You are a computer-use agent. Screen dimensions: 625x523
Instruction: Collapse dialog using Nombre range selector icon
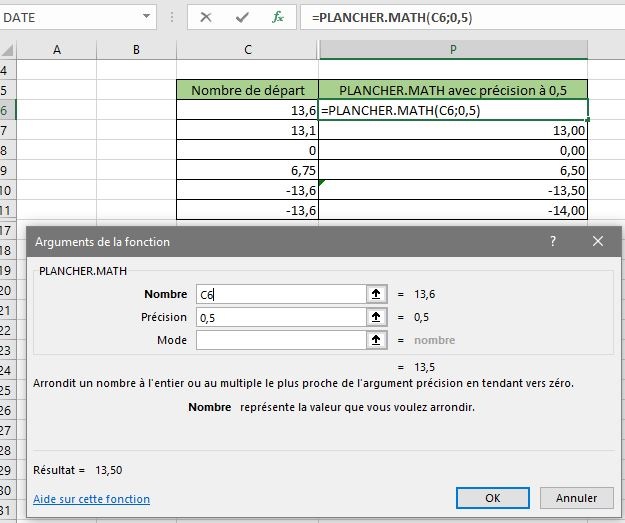pos(376,294)
